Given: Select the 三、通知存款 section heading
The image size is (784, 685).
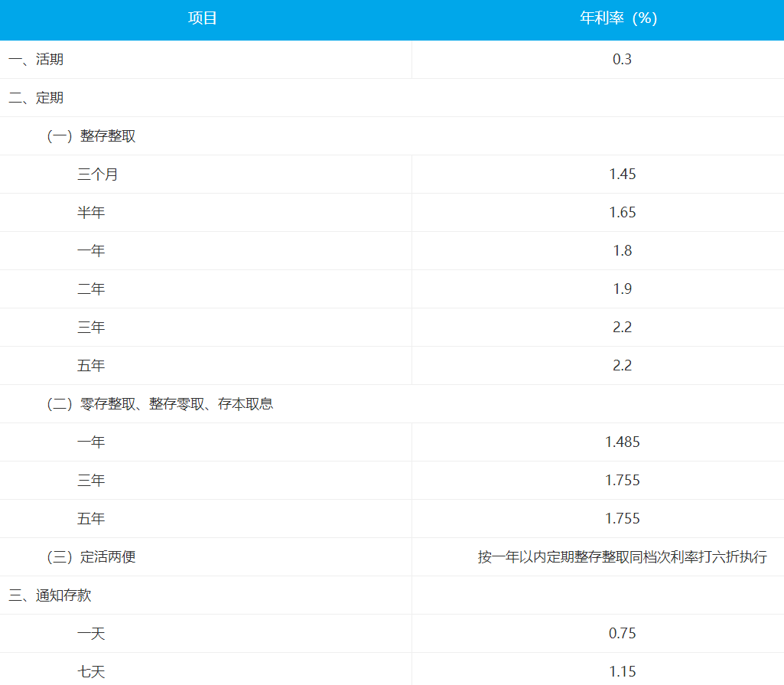Looking at the screenshot, I should (x=50, y=595).
